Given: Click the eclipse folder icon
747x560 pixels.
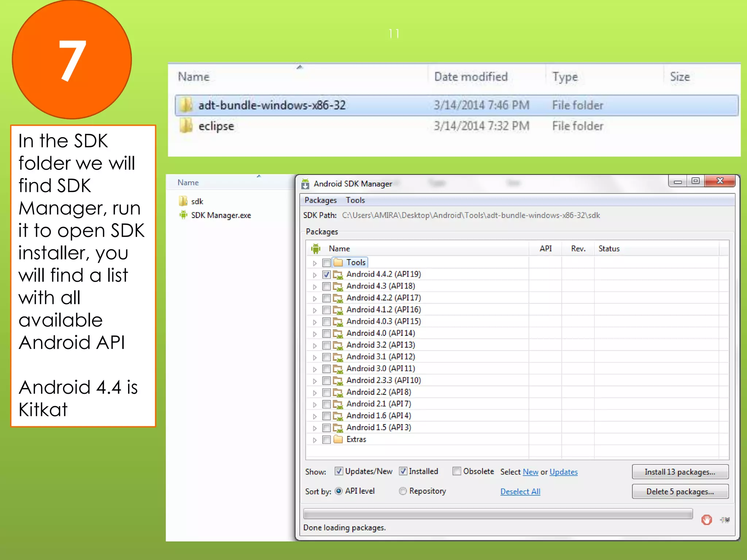Looking at the screenshot, I should coord(186,126).
